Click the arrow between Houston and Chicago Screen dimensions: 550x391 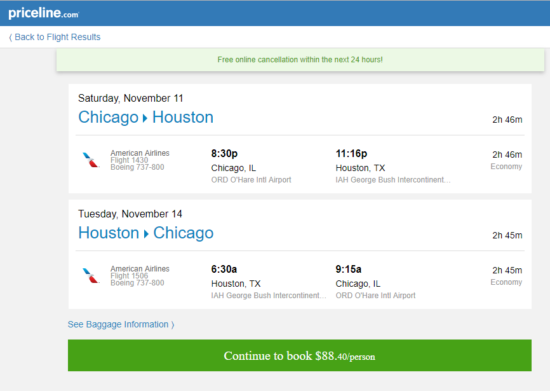point(146,234)
